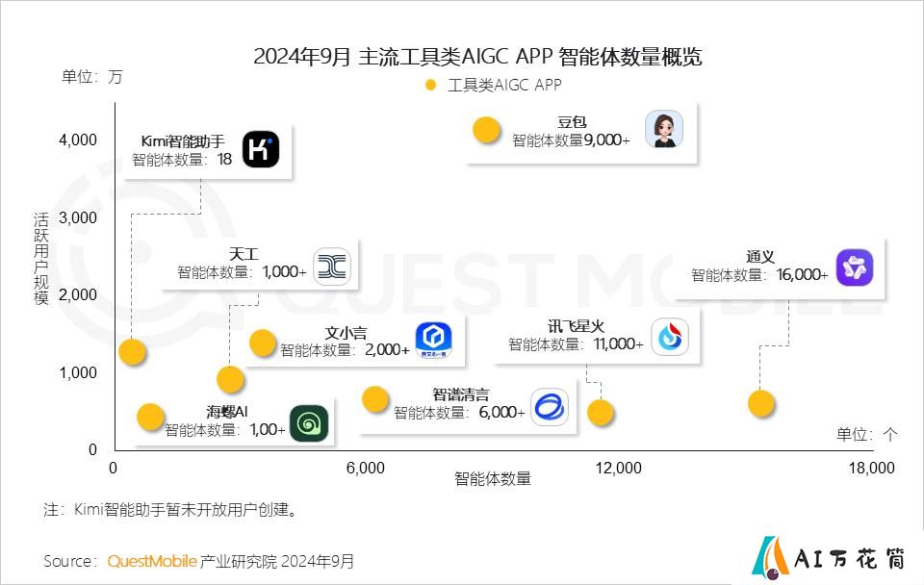Click the 讯飞星火 flame app icon
Viewport: 924px width, 585px height.
(x=670, y=337)
